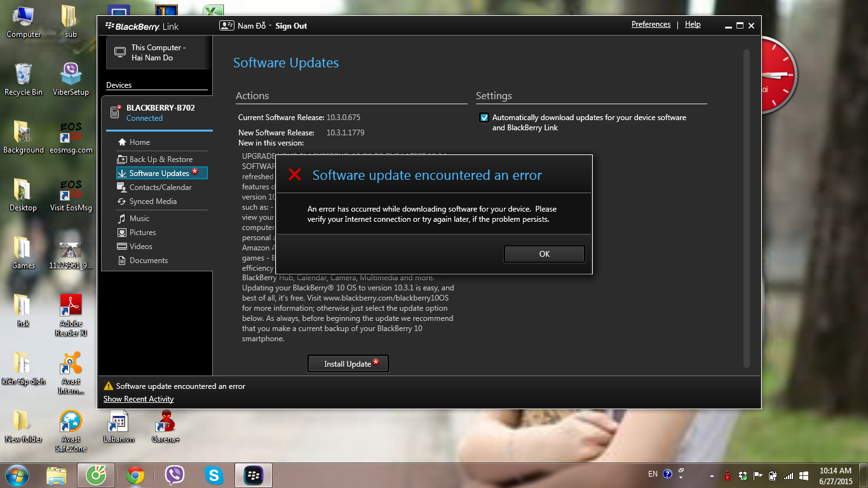Select the BLACKBERRY-B702 connected device
This screenshot has width=868, height=488.
click(157, 112)
